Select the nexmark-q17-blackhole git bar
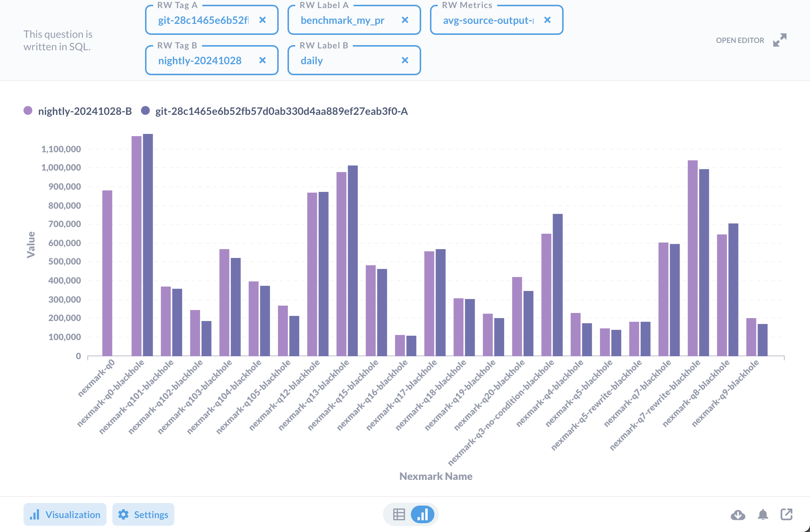The height and width of the screenshot is (532, 810). point(441,302)
